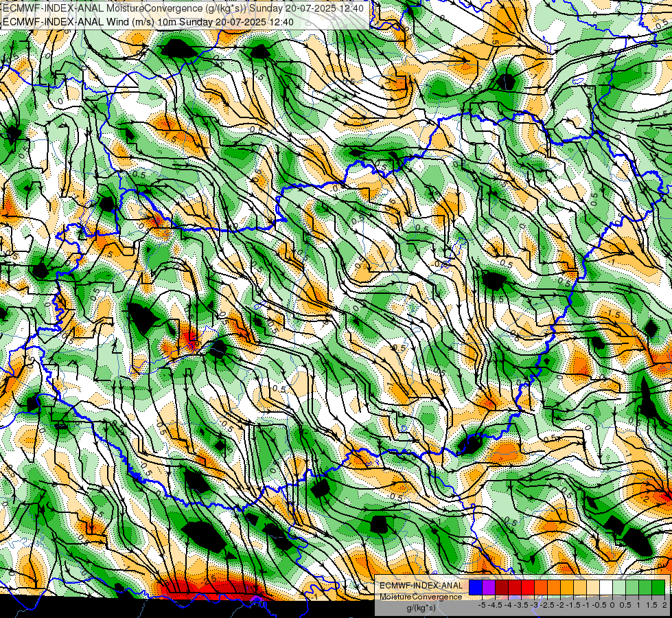Click the -2.5 tick label on the legend scale
This screenshot has width=672, height=618.
547,605
